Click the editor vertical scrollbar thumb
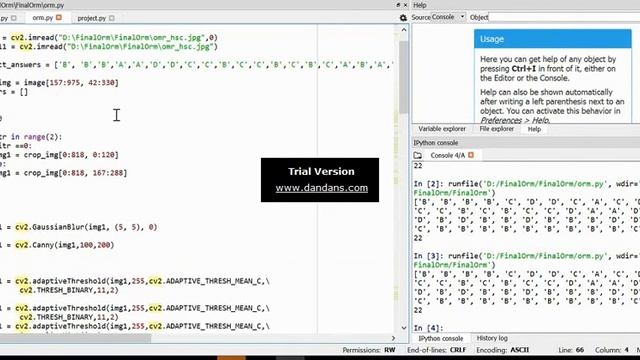The height and width of the screenshot is (360, 640). coord(404,77)
